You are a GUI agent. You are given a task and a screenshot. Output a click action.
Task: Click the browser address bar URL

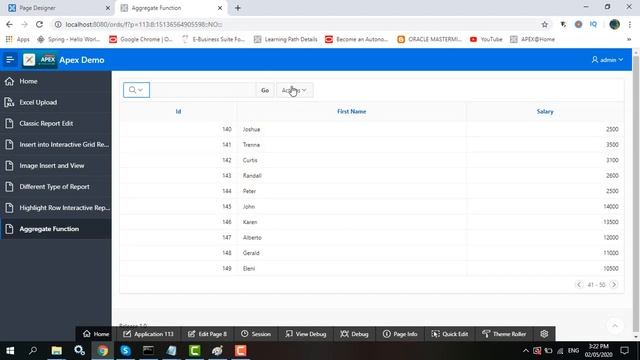coord(144,24)
